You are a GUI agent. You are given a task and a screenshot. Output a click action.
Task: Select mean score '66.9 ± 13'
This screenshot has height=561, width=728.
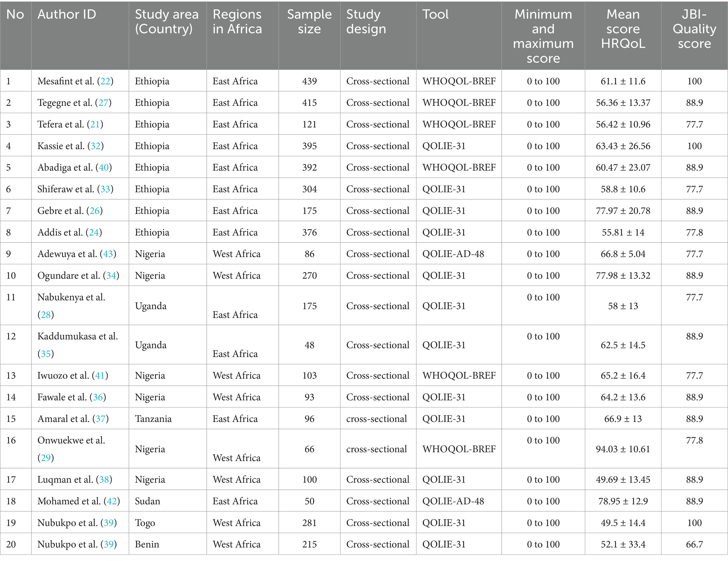click(x=623, y=419)
